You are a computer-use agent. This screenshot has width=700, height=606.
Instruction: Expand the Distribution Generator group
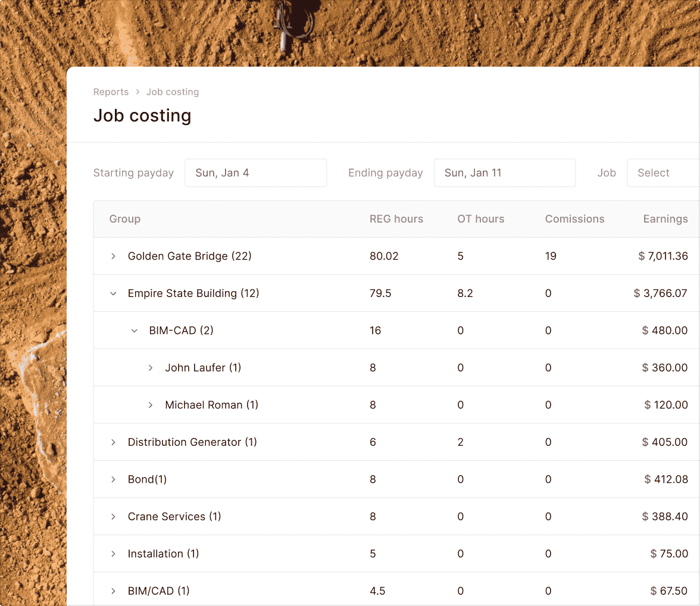tap(112, 442)
